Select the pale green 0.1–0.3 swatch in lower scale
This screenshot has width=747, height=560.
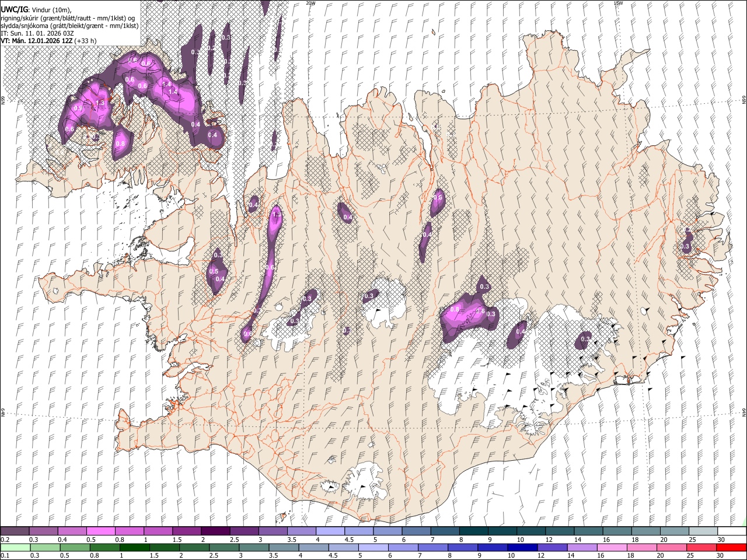pos(16,547)
